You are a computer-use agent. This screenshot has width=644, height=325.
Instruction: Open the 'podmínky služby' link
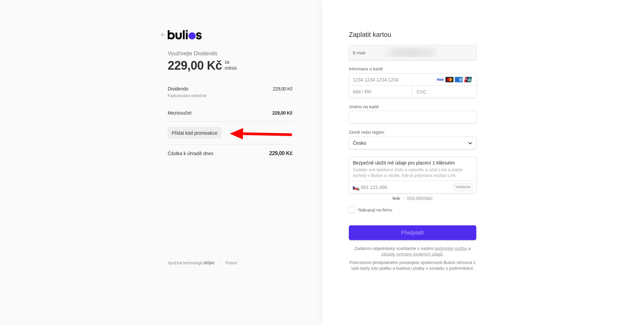pos(450,249)
